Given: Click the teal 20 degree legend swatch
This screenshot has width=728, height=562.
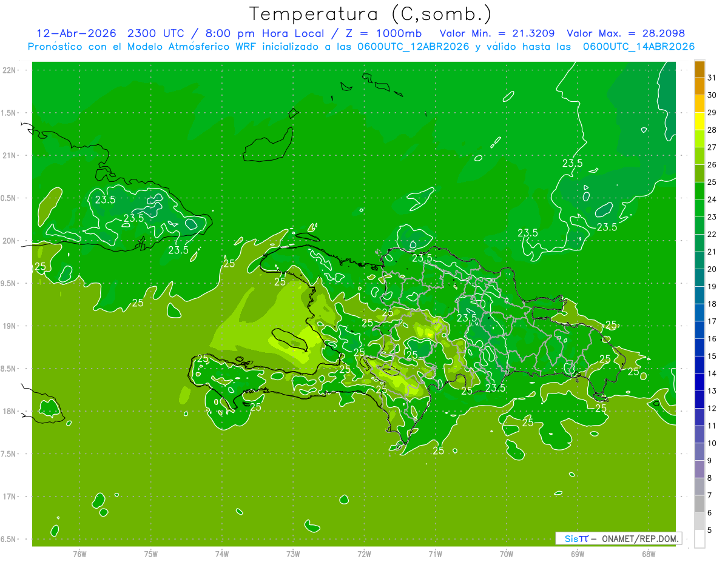Looking at the screenshot, I should tap(699, 261).
